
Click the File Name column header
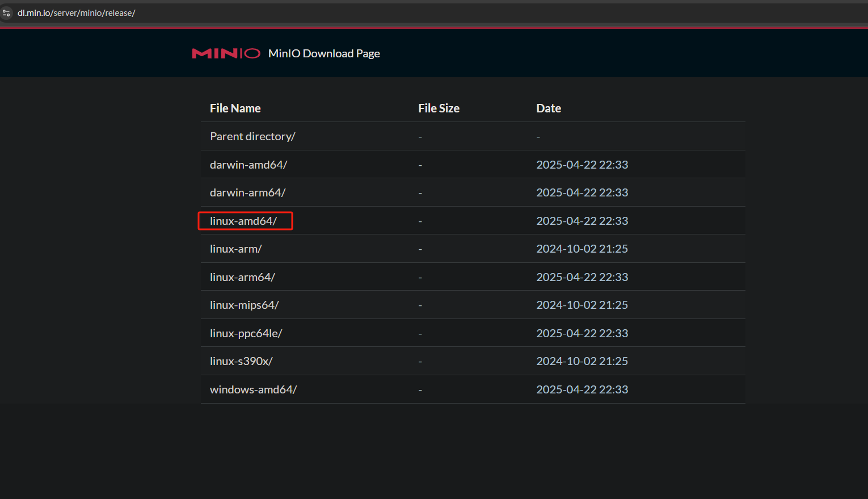coord(235,108)
